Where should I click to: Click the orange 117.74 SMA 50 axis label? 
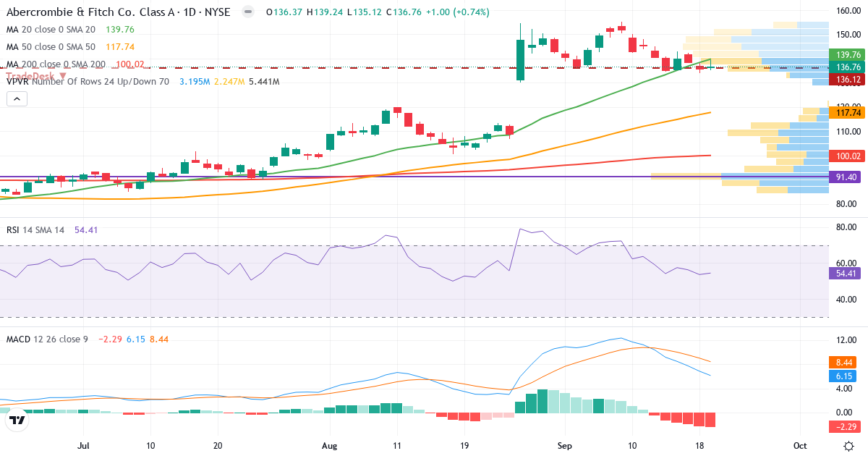848,112
